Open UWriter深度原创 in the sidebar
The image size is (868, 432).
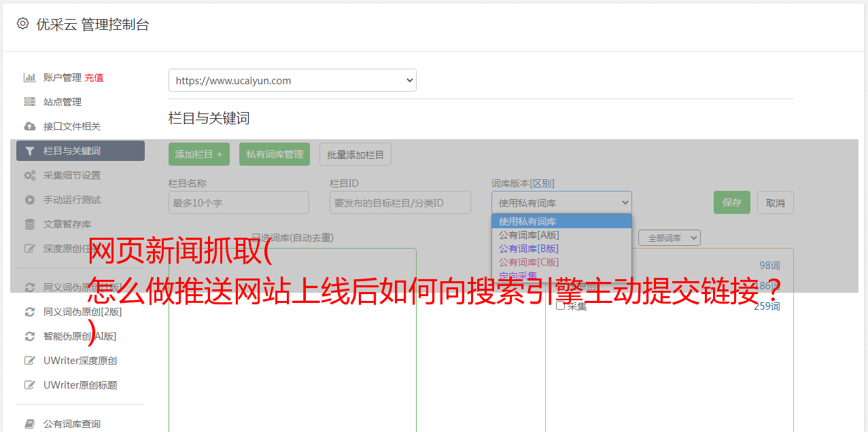pyautogui.click(x=80, y=361)
